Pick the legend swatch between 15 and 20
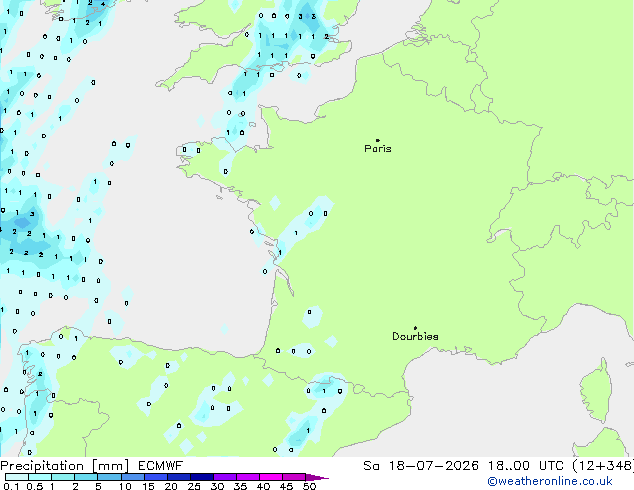The image size is (634, 490). pos(156,477)
